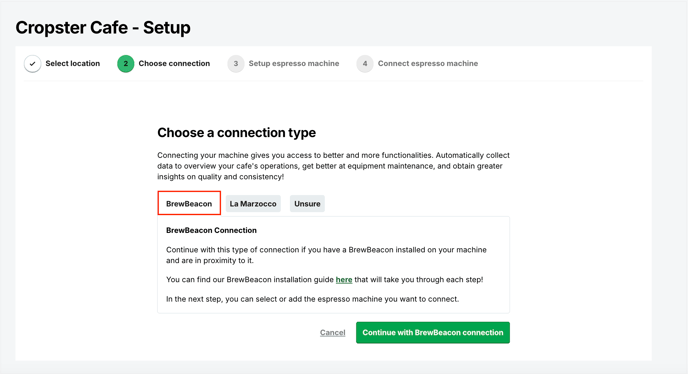Click the 'Cropster Cafe - Setup' title
Image resolution: width=688 pixels, height=374 pixels.
(x=103, y=28)
